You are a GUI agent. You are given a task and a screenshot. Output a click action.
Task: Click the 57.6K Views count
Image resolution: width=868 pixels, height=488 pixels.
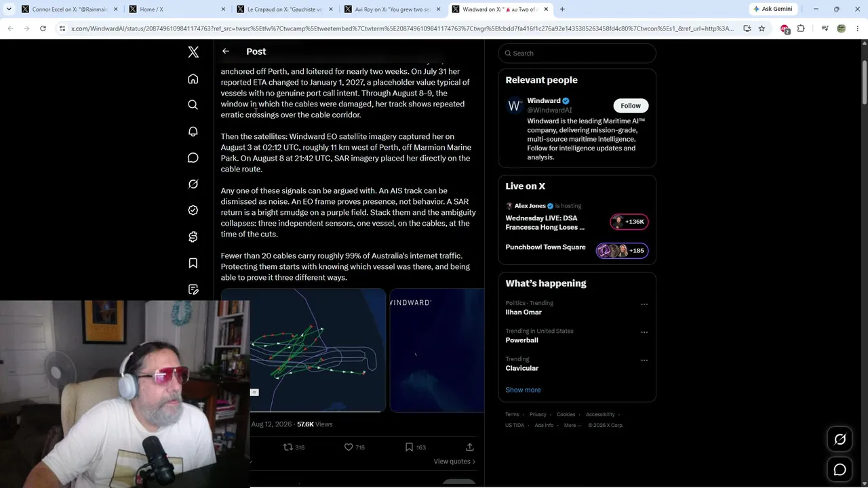coord(315,424)
